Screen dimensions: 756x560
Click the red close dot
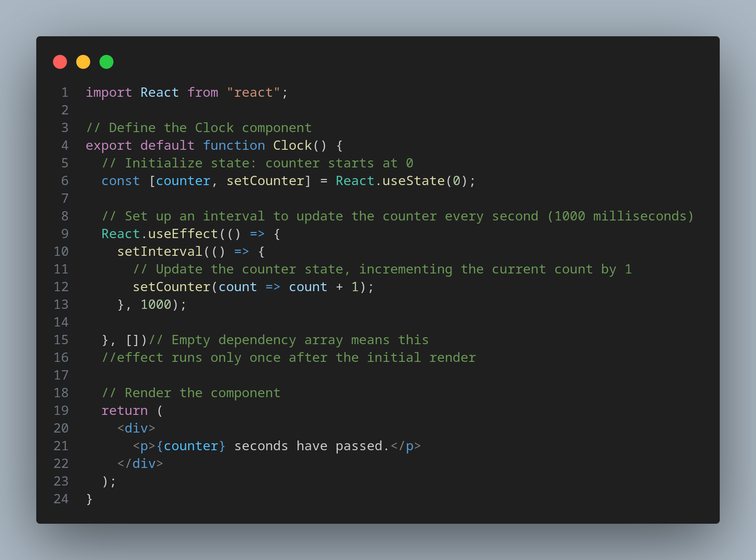60,62
